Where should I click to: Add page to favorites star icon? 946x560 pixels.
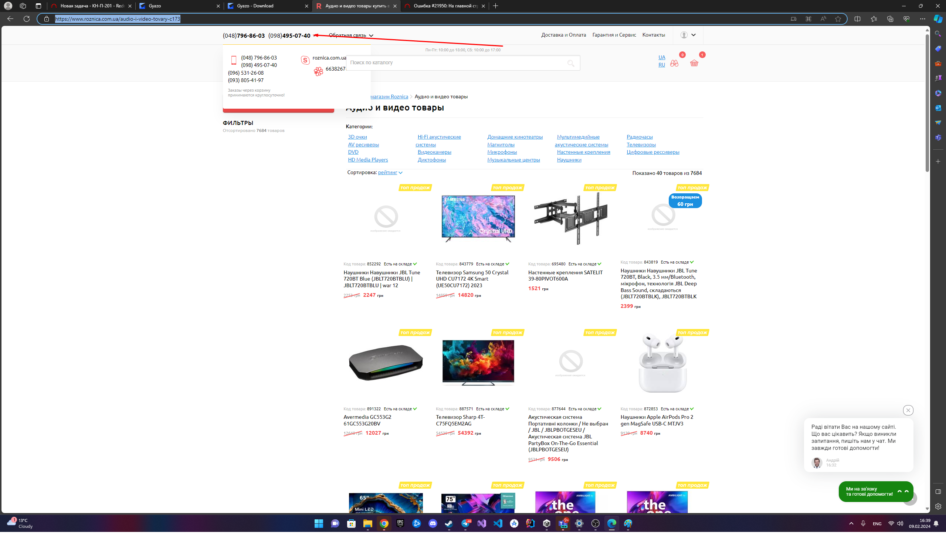tap(838, 19)
